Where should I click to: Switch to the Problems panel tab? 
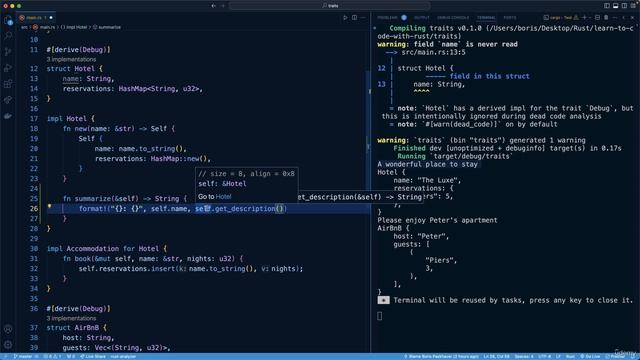pos(387,18)
